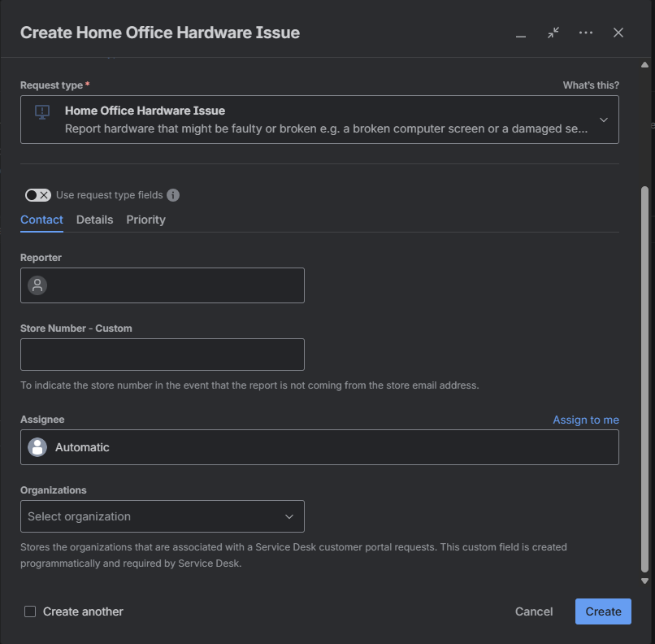Click the Assign to me link

point(586,420)
